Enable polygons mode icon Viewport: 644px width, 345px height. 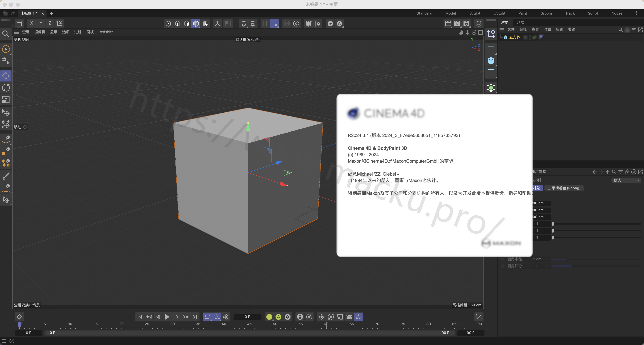187,23
